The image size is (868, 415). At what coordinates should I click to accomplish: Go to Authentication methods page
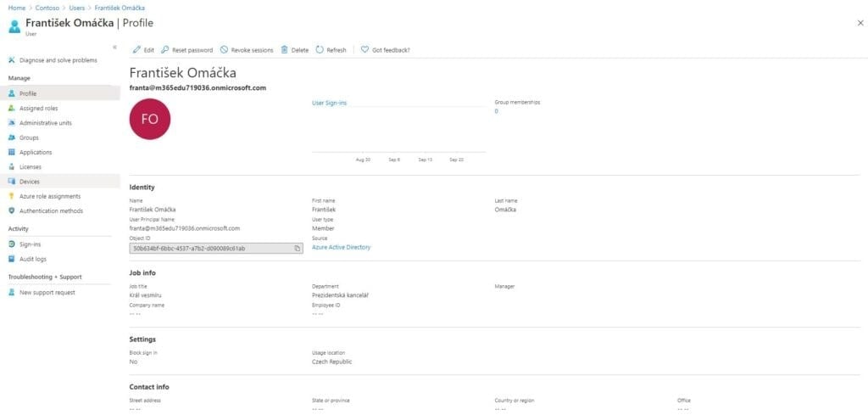pos(51,210)
